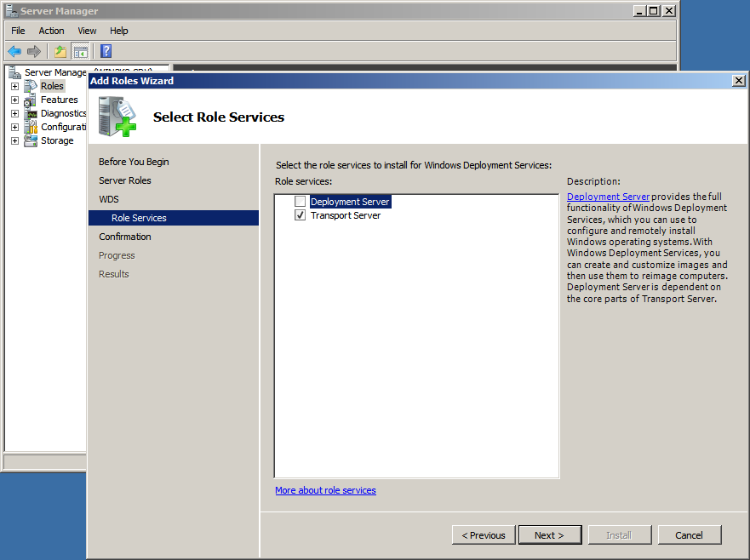This screenshot has height=560, width=750.
Task: Maximize the Server Manager window
Action: point(654,10)
